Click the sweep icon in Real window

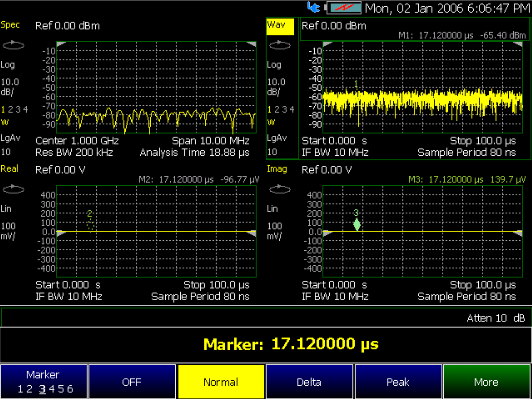coord(13,190)
